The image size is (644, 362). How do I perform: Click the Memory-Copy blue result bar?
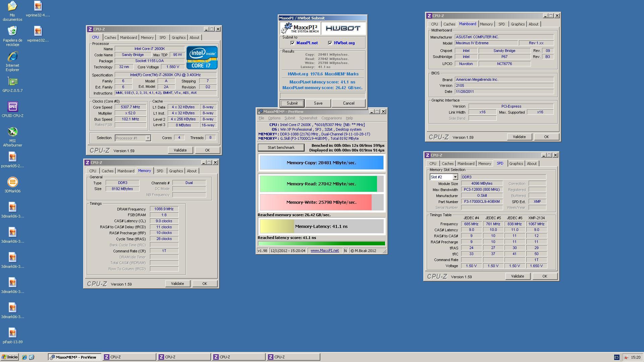[321, 163]
